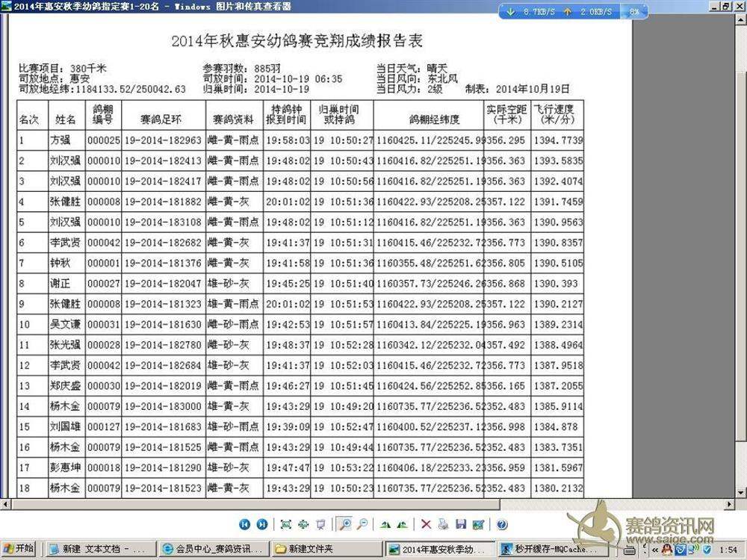This screenshot has width=747, height=560.
Task: Go to the next image
Action: 262,524
